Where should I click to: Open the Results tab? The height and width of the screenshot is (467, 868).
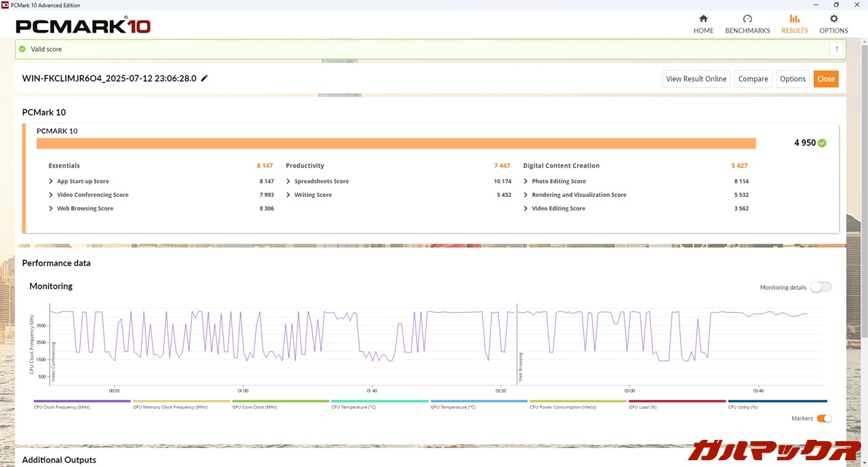coord(794,24)
